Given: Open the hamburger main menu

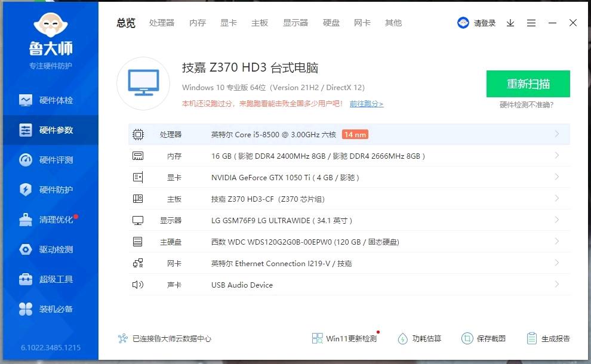Looking at the screenshot, I should coord(531,23).
